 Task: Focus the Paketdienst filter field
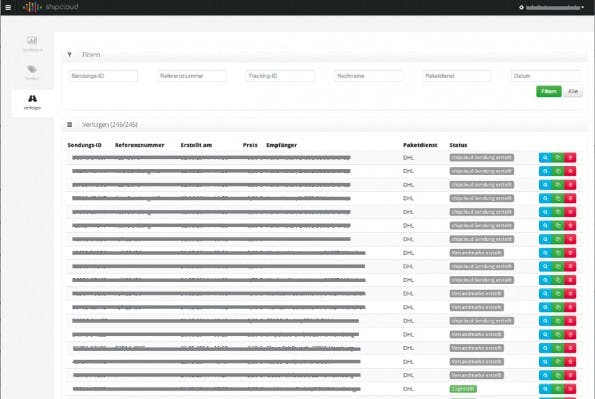(457, 76)
